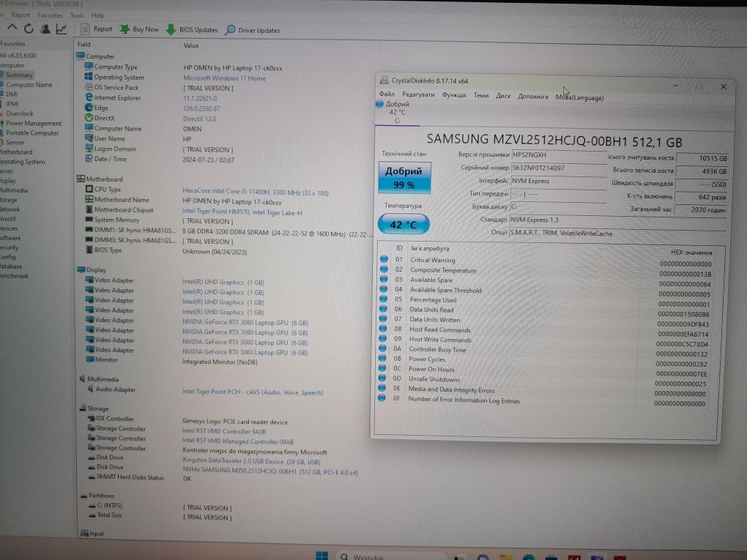Open the Функція menu in CrystalDiskInfo
Screen dimensions: 747x560
454,94
